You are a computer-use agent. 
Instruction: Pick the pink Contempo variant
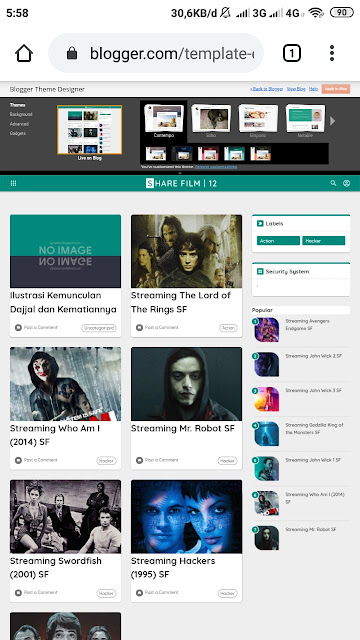click(x=208, y=154)
